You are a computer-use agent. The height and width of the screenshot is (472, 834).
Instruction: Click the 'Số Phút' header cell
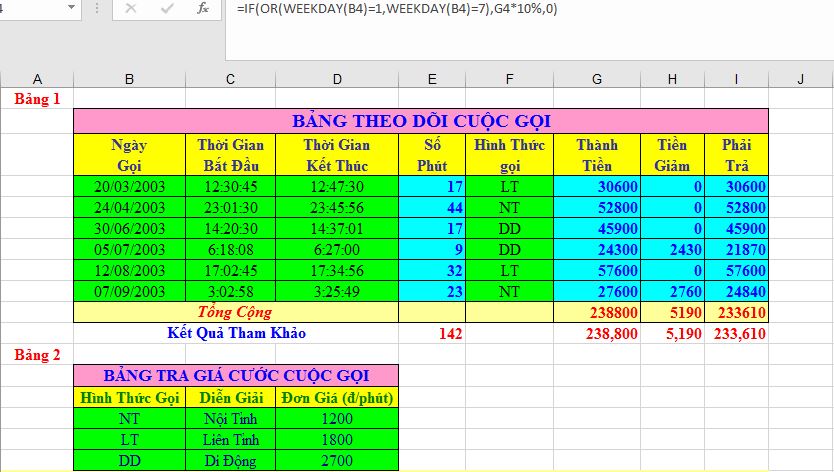click(x=432, y=155)
